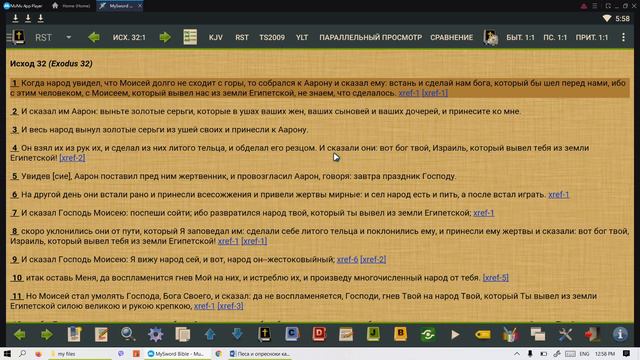
Task: Open the blue info icon
Action: 620,334
